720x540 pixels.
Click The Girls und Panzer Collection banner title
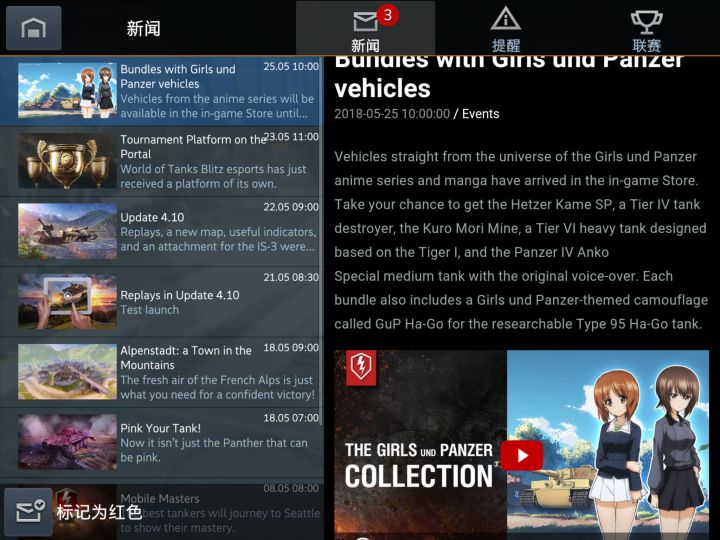[x=419, y=465]
